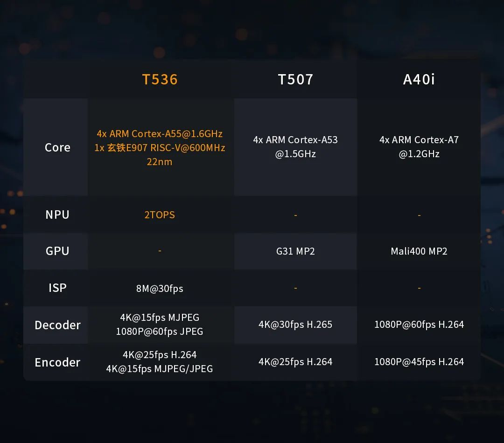Click the T536 column header
The height and width of the screenshot is (443, 504).
click(x=160, y=79)
